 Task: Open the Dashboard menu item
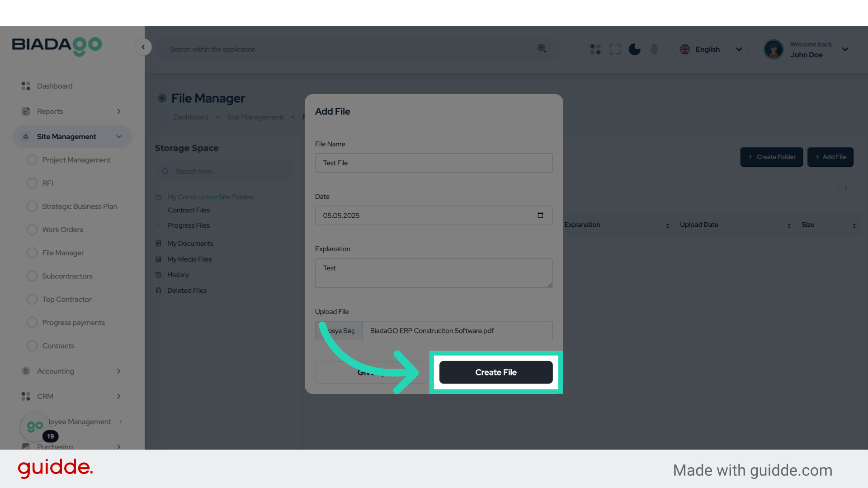(x=55, y=86)
